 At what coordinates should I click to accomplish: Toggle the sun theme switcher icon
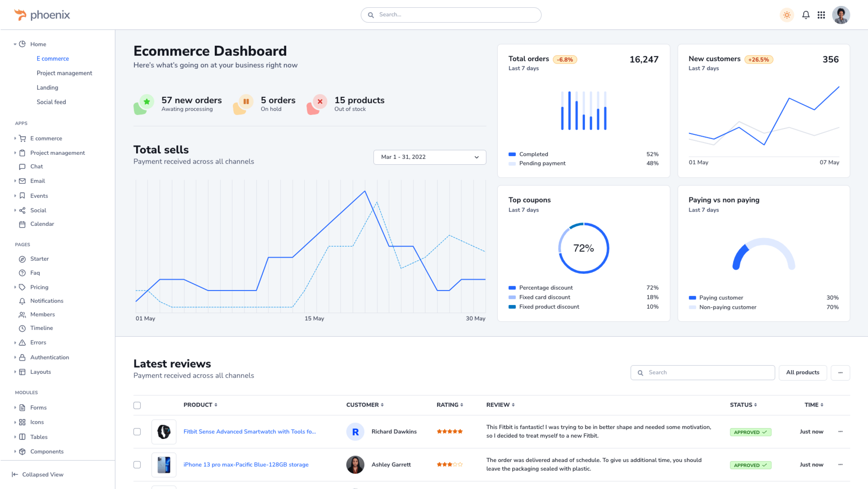[x=787, y=15]
